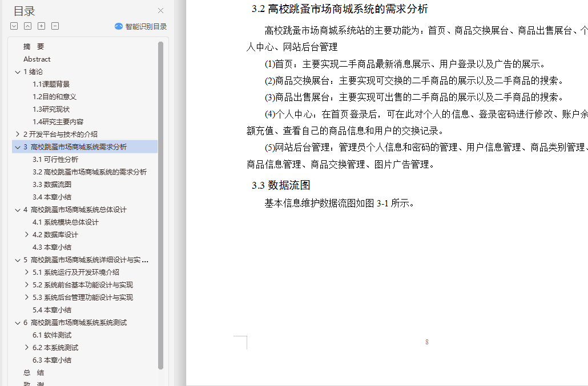
Task: Place cursor in (2)商品交换展台 line
Action: 414,80
